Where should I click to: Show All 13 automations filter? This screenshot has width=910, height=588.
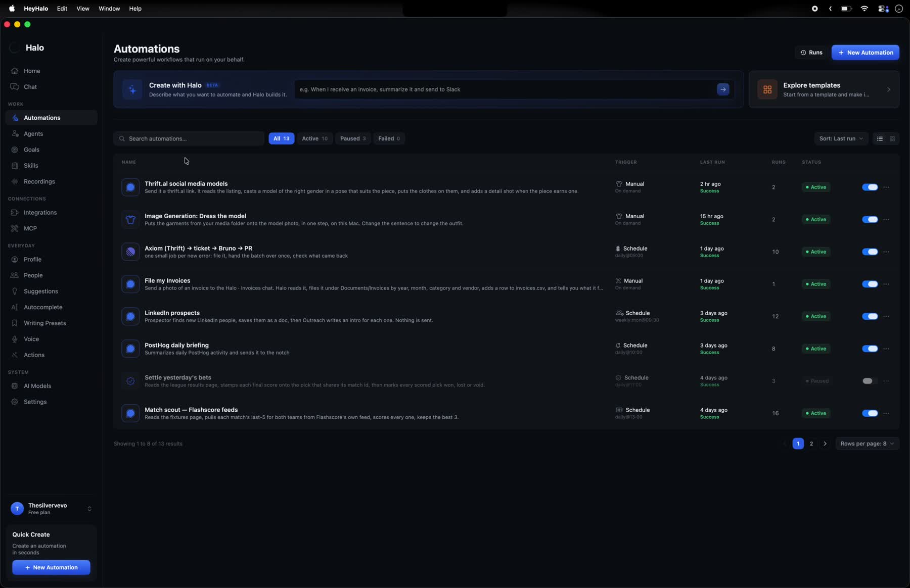tap(282, 138)
